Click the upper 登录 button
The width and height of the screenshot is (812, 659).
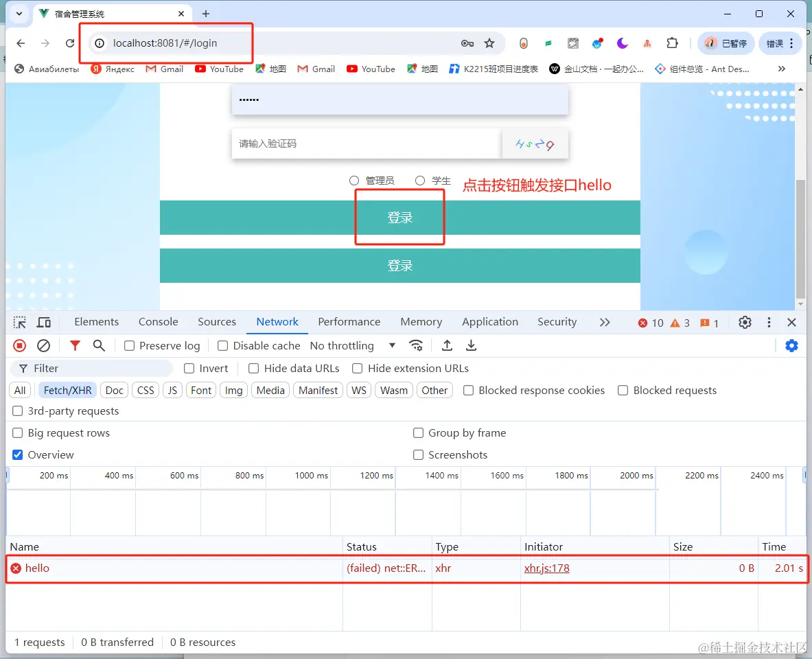pos(399,218)
